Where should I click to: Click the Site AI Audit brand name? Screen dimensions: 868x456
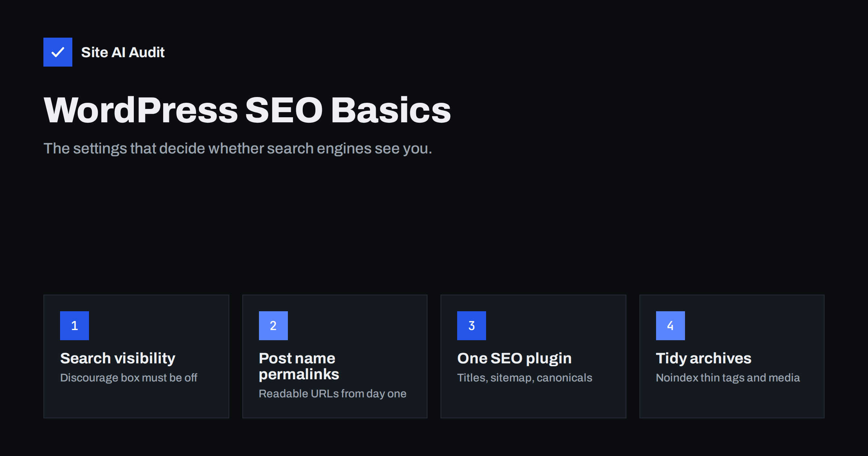[x=123, y=52]
